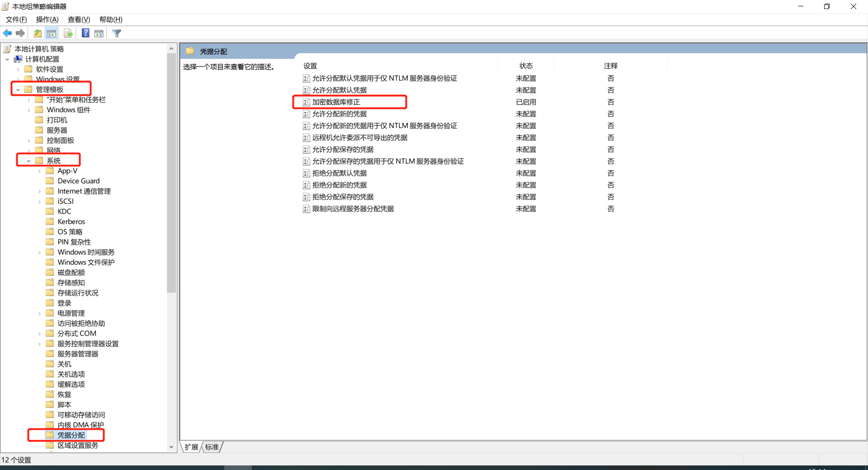
Task: Toggle the Show/Hide Action Pane icon
Action: (x=99, y=33)
